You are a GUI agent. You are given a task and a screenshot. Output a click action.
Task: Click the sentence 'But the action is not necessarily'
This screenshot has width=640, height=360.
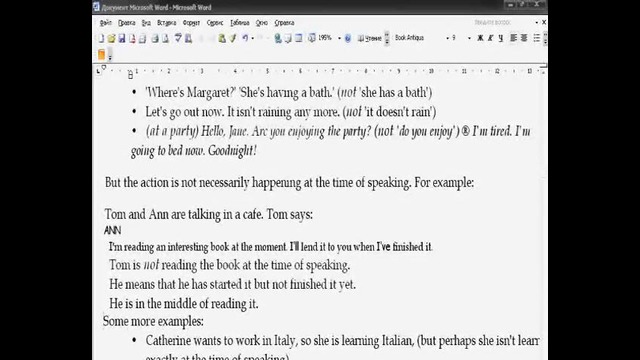[177, 182]
